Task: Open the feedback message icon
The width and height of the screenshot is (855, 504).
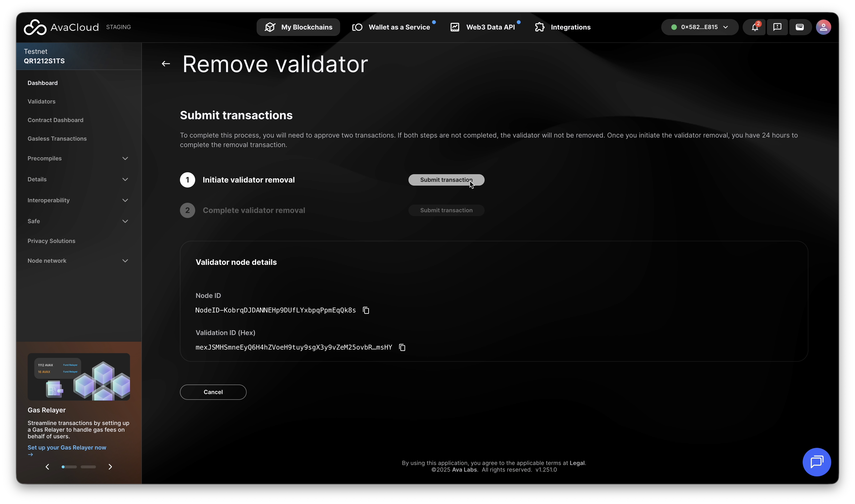Action: pos(777,27)
